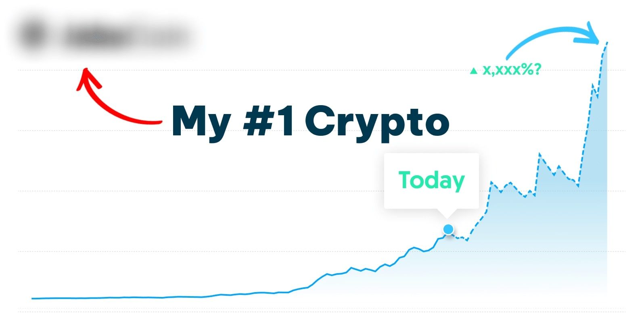The image size is (644, 332).
Task: Click the hash symbol in the headline
Action: coord(257,121)
